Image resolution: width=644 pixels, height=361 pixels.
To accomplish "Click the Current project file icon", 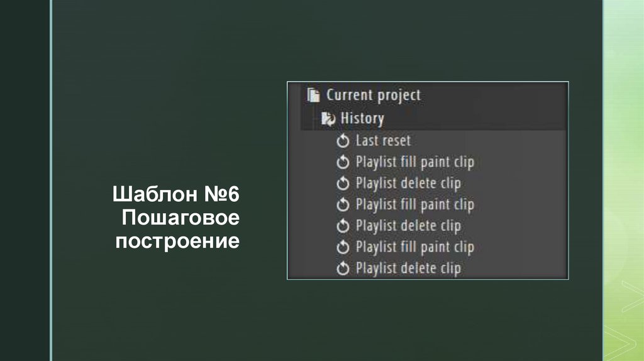I will pos(313,96).
